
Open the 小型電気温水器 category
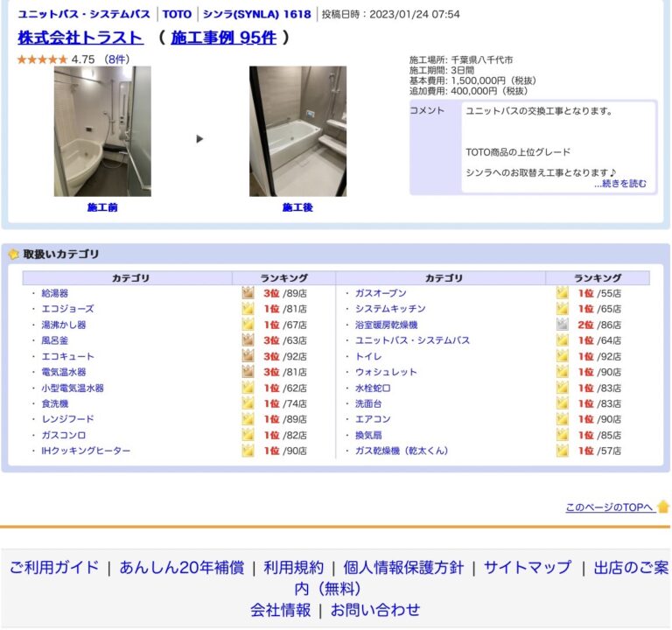coord(73,388)
